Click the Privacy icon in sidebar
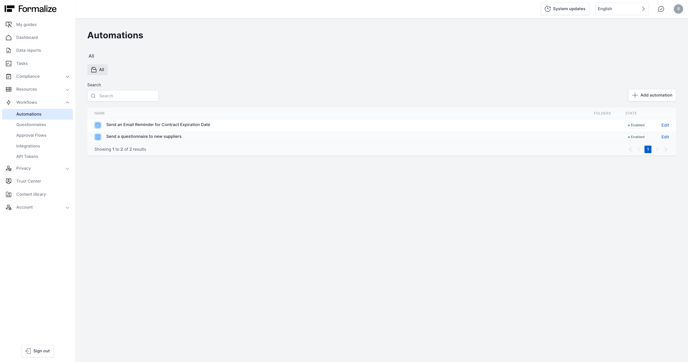 point(8,168)
